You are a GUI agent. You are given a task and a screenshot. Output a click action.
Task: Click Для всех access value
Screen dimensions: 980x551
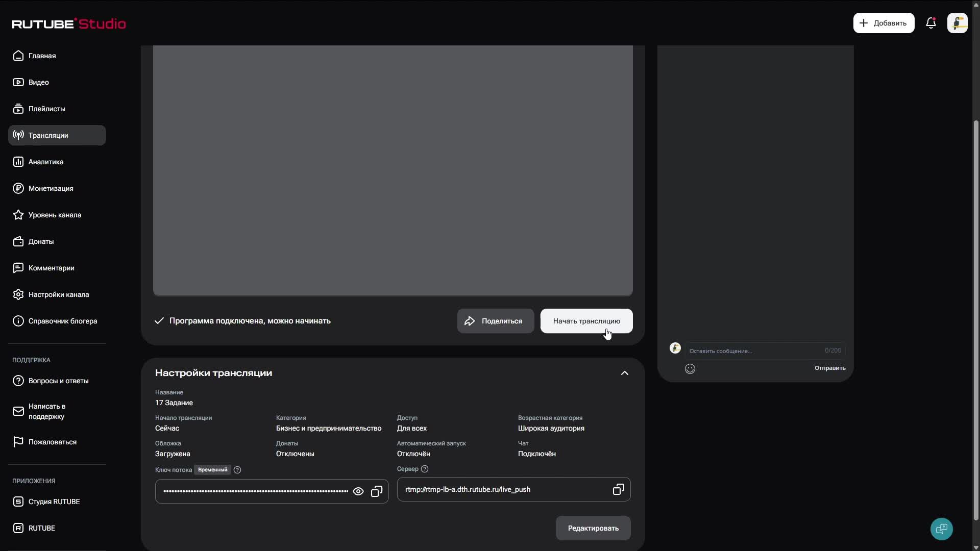(412, 428)
